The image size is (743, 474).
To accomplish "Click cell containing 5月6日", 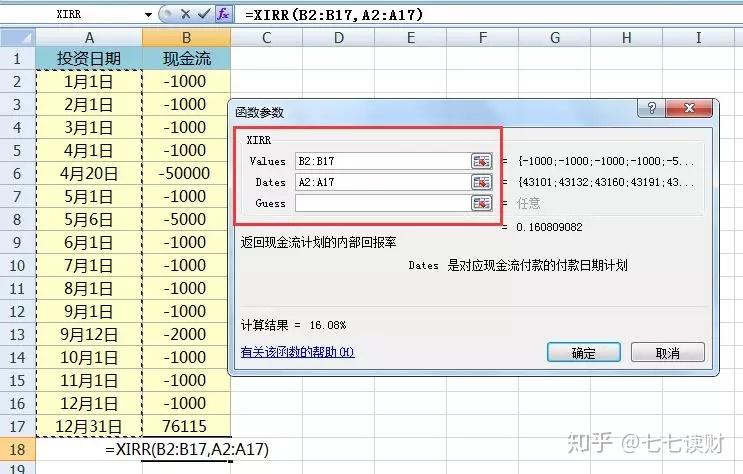I will 89,219.
